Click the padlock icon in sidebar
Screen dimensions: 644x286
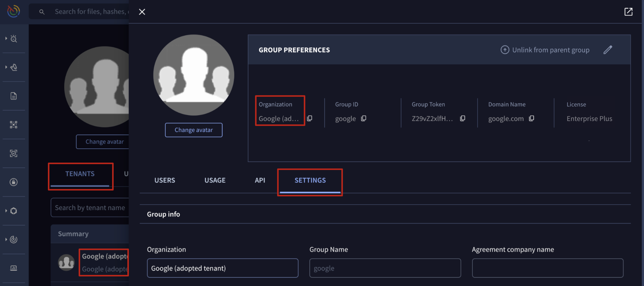click(13, 182)
